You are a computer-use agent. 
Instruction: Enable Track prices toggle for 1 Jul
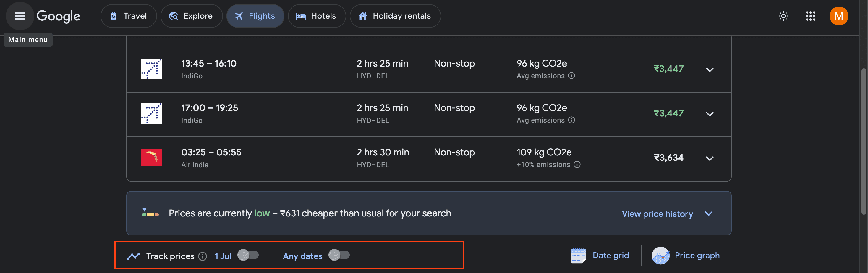click(x=248, y=255)
